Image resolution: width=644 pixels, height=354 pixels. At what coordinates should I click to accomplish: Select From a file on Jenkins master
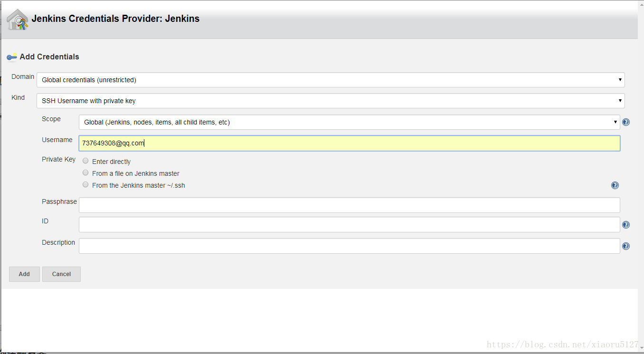(85, 173)
